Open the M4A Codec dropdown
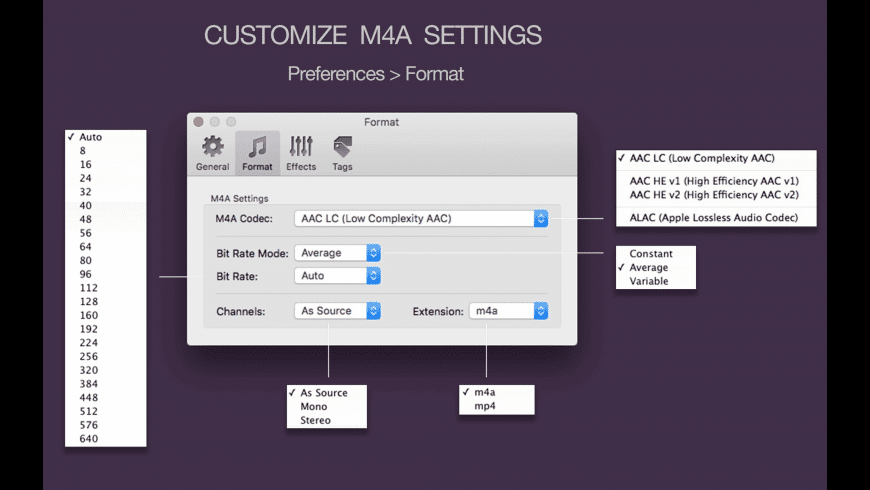Image resolution: width=870 pixels, height=490 pixels. 421,219
